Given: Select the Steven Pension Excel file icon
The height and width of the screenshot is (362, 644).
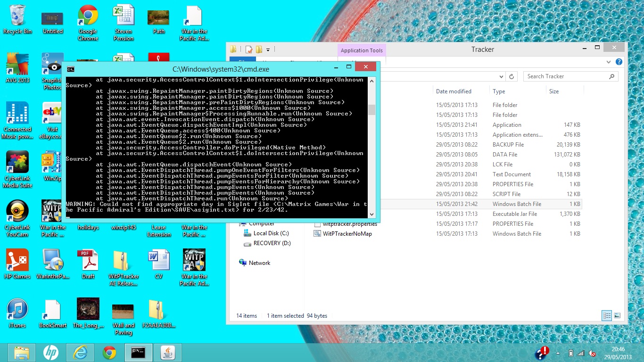Looking at the screenshot, I should (123, 23).
